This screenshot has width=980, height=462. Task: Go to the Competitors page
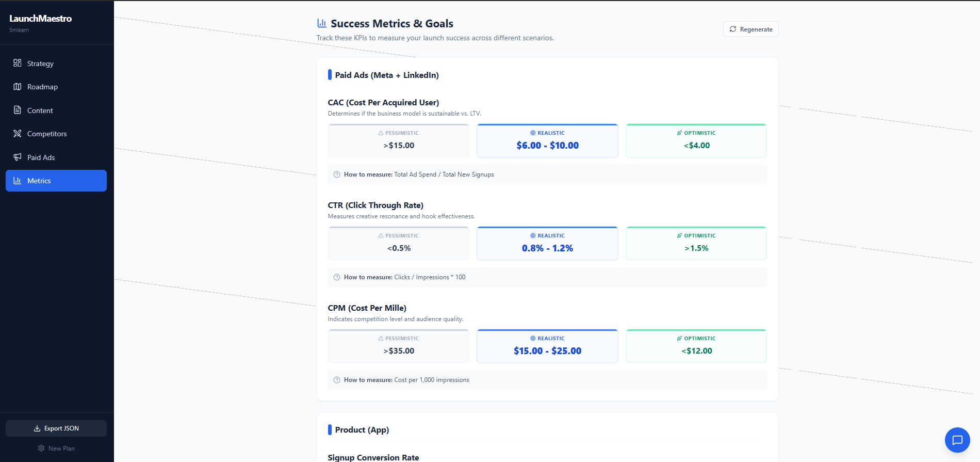(x=47, y=134)
